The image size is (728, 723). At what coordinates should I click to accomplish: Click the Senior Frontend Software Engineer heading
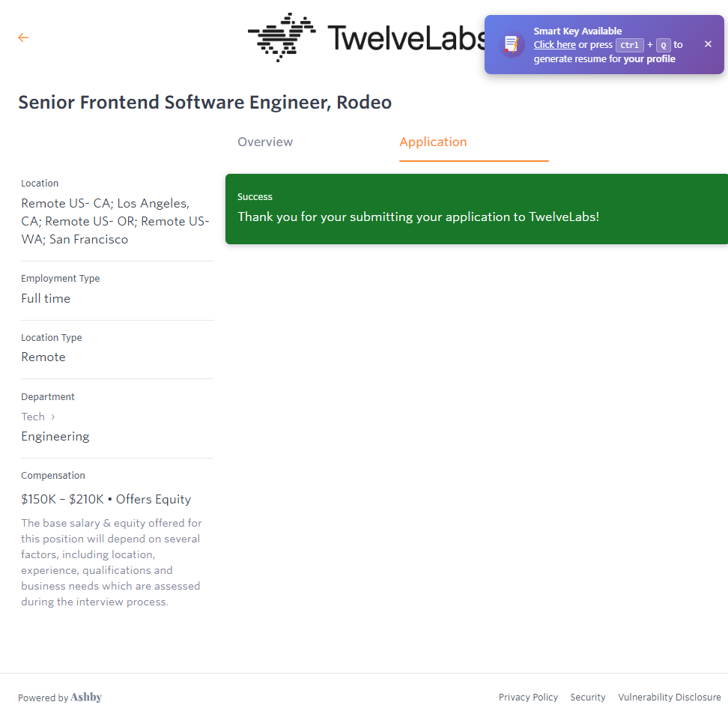click(x=204, y=103)
